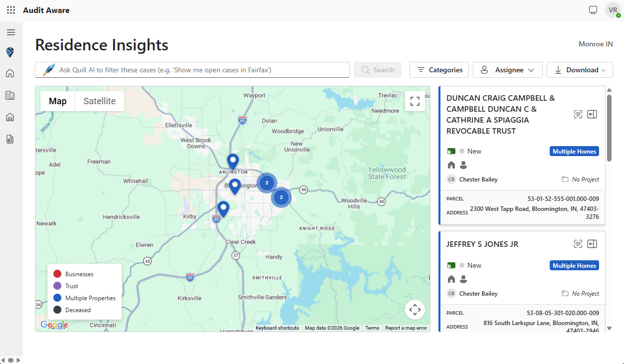Click Multiple Homes badge on Duncan Campbell card
The image size is (624, 364).
pyautogui.click(x=575, y=151)
